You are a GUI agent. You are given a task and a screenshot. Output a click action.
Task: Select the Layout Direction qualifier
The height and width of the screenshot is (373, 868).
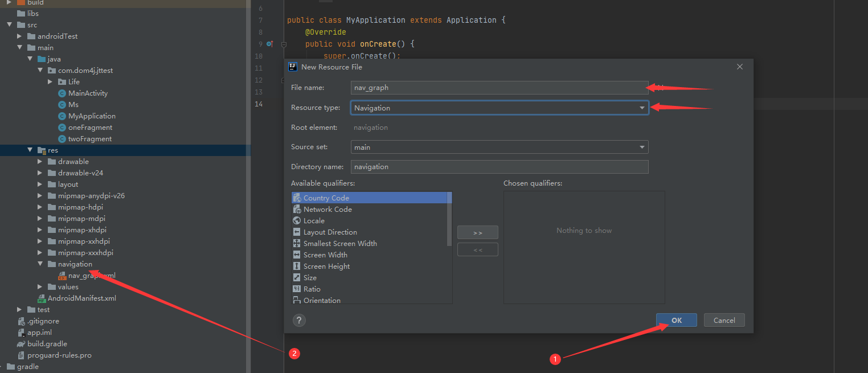tap(329, 232)
